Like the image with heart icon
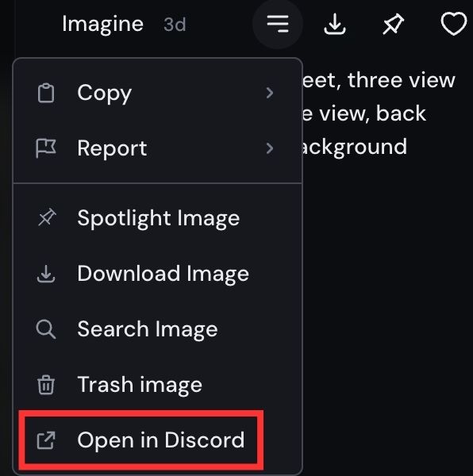This screenshot has height=476, width=473. (x=454, y=24)
